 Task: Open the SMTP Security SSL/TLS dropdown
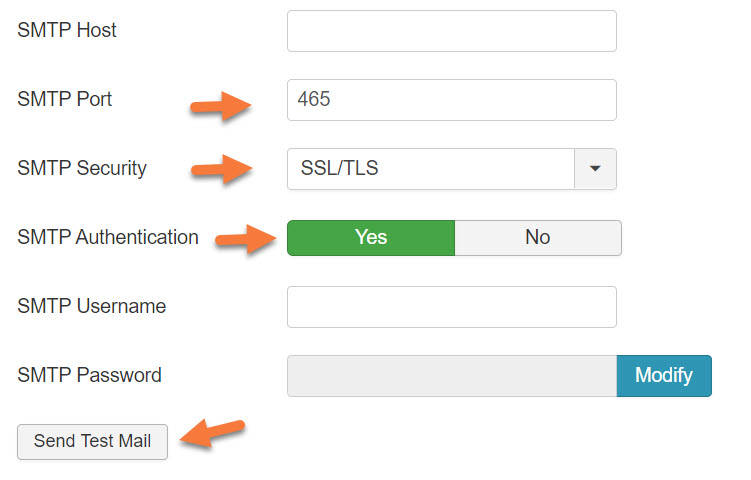tap(431, 169)
